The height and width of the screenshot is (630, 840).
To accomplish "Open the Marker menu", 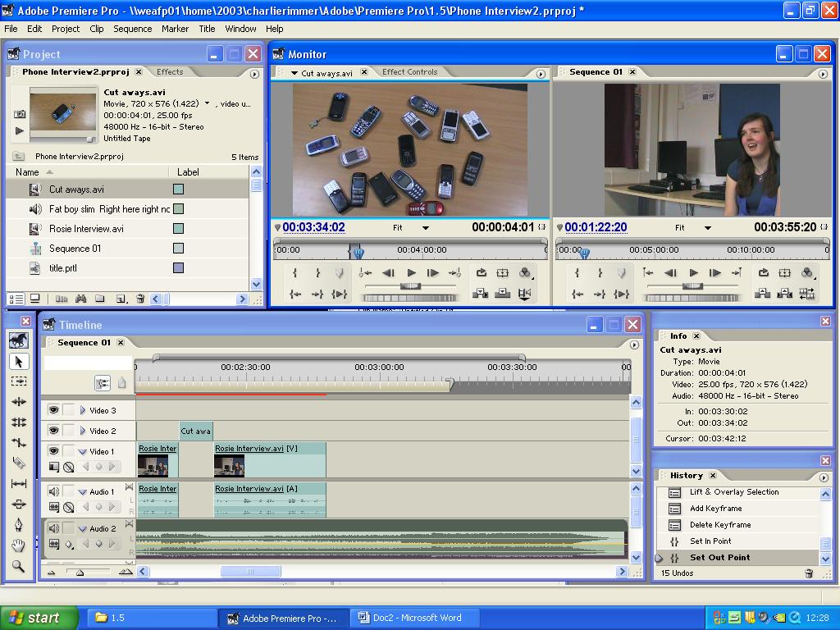I will [176, 29].
